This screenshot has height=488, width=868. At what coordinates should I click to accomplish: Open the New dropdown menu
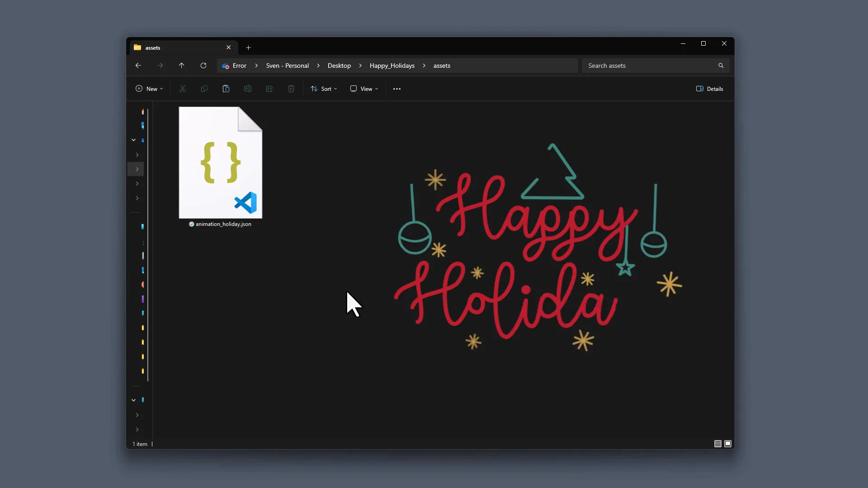tap(149, 89)
